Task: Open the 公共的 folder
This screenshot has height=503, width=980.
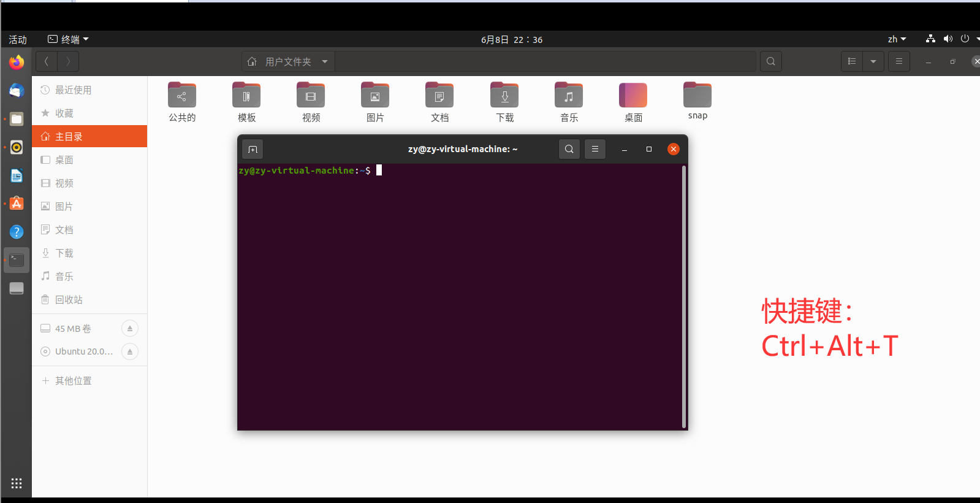Action: 182,102
